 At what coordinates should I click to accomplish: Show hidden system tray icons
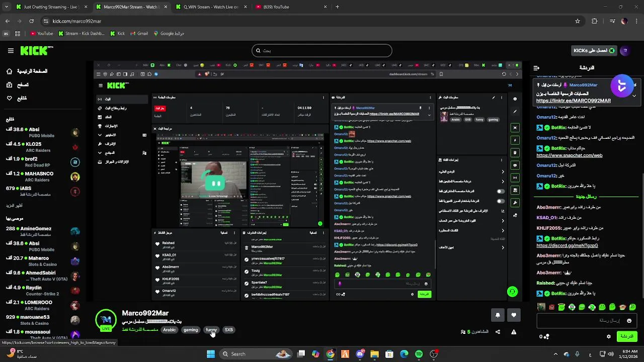[x=555, y=354]
